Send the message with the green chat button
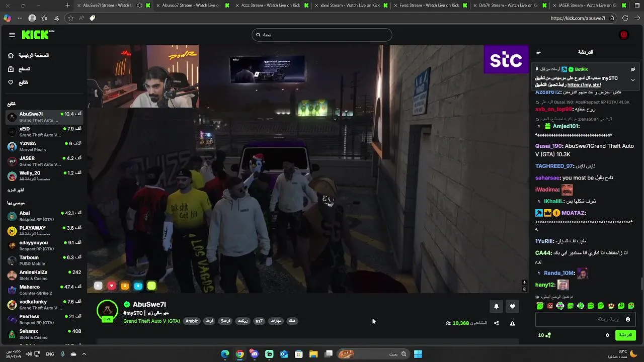The height and width of the screenshot is (362, 644). tap(625, 335)
